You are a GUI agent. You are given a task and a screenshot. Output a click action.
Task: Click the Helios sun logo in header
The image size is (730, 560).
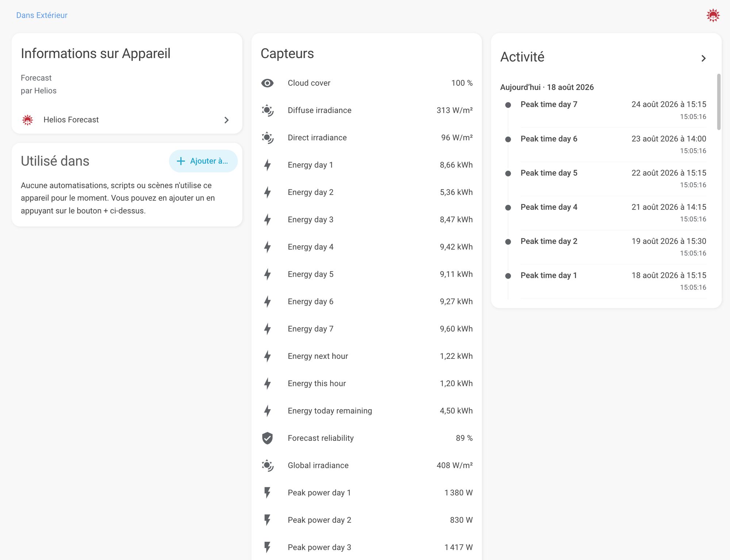[713, 15]
